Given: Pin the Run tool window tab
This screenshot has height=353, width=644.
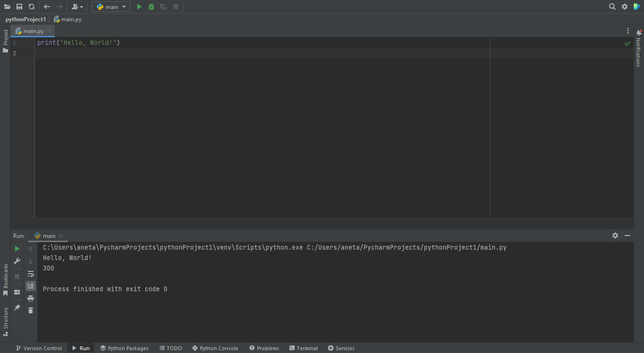Looking at the screenshot, I should [x=17, y=308].
